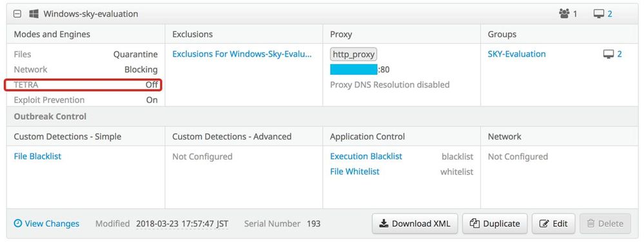Click the Files Quarantine value

(x=135, y=54)
